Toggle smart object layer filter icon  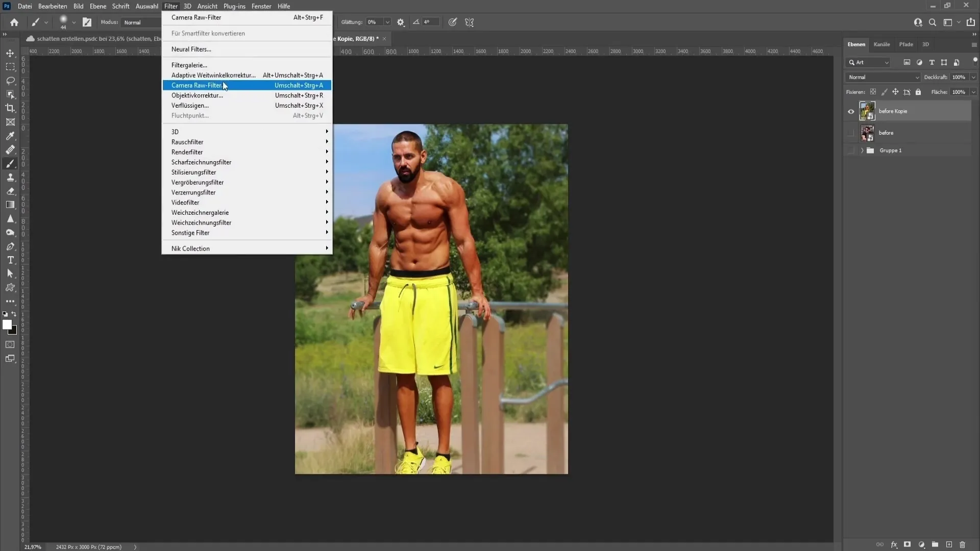957,62
